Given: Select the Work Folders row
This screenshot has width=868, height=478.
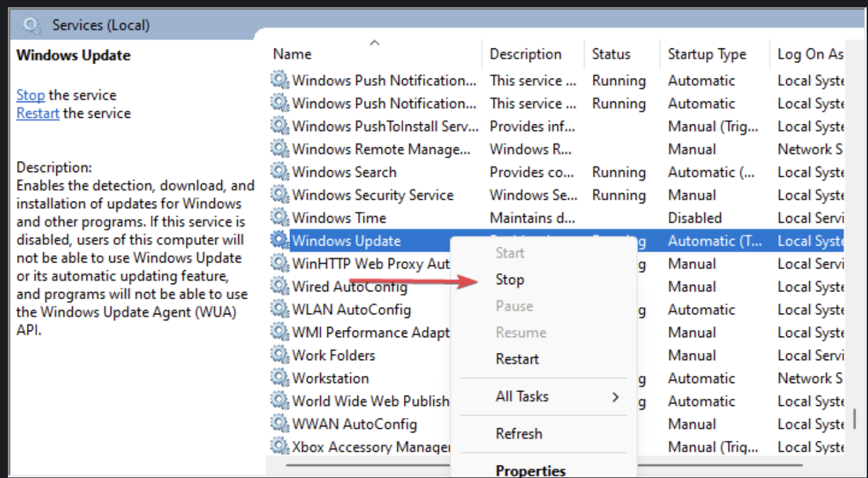Looking at the screenshot, I should coord(334,356).
